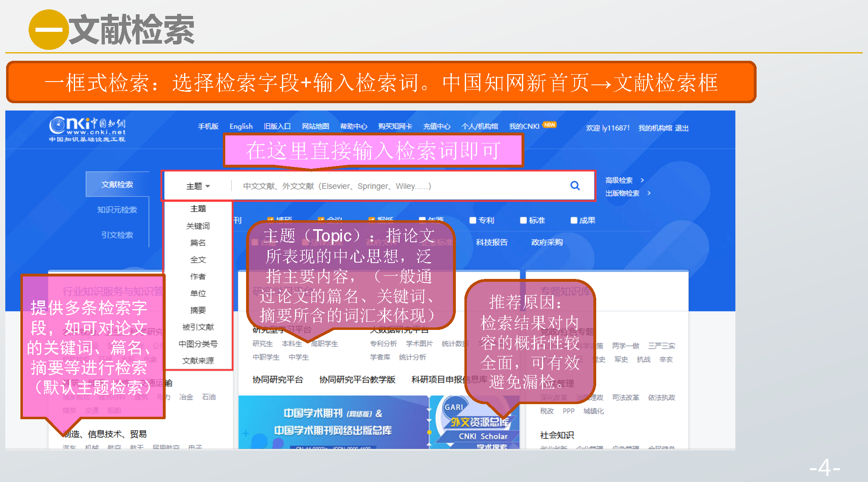The width and height of the screenshot is (868, 482).
Task: Switch to English version
Action: 241,126
